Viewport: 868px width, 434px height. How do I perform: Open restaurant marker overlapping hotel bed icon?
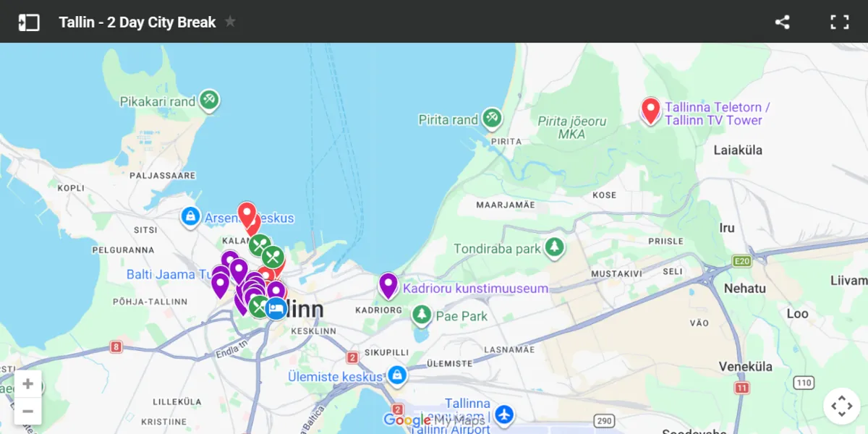pyautogui.click(x=258, y=307)
